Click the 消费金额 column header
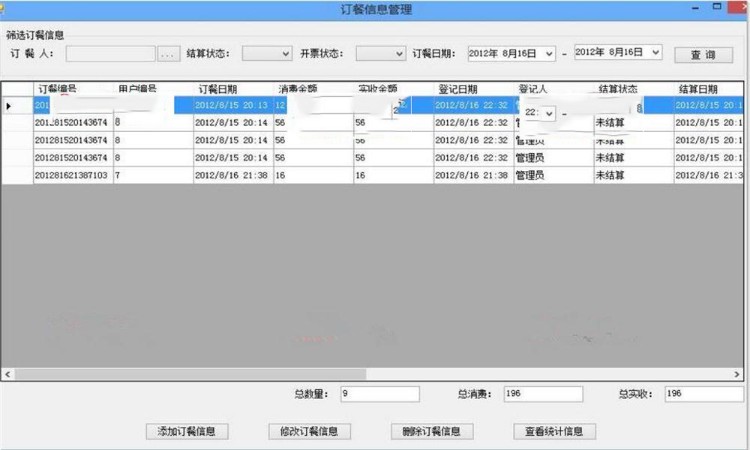 tap(314, 89)
